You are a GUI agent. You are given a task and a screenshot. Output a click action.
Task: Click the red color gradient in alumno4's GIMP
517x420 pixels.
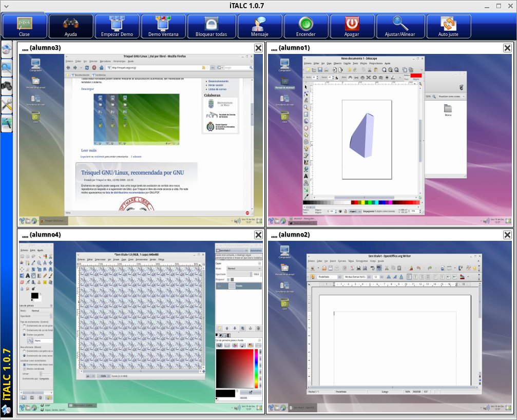click(234, 367)
